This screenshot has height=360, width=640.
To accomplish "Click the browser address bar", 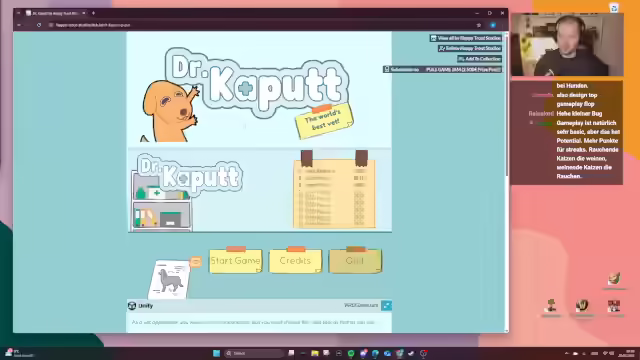I will (x=261, y=25).
